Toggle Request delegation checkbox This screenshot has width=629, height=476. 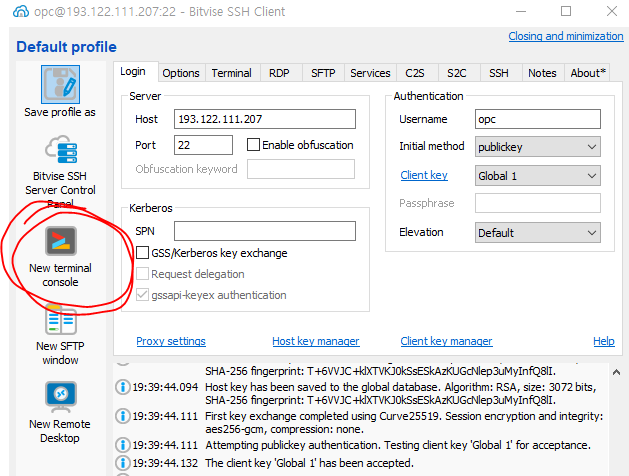point(142,274)
